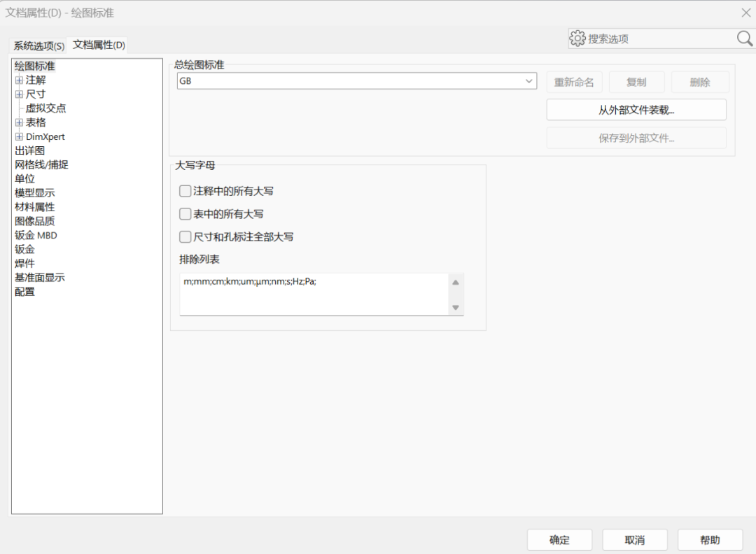The height and width of the screenshot is (554, 756).
Task: Expand the DimXpert tree node
Action: tap(19, 137)
